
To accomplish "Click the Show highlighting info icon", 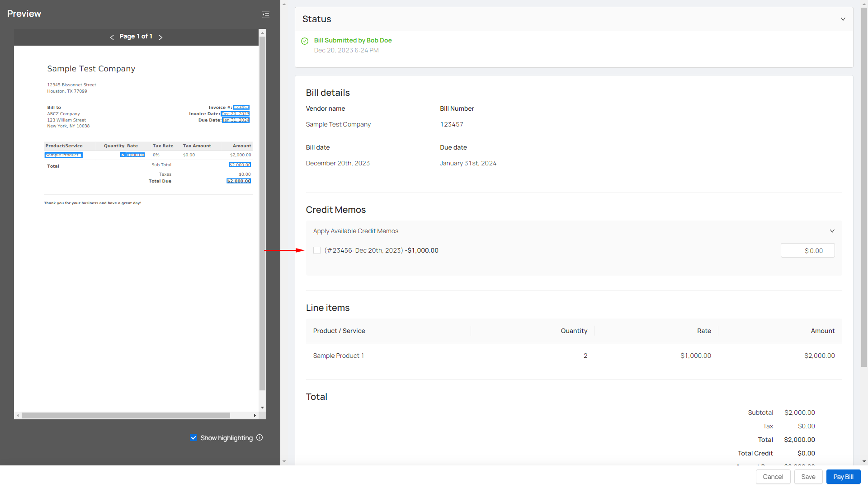I will point(259,437).
